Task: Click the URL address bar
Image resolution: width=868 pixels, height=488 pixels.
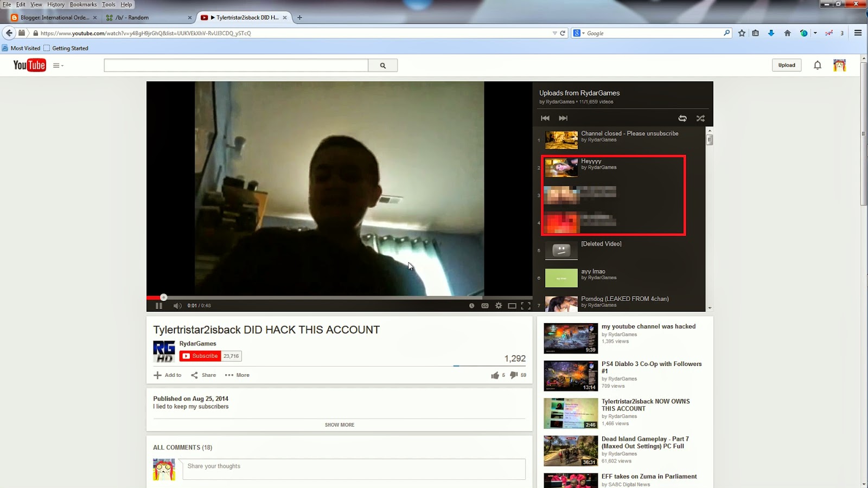Action: [x=293, y=33]
